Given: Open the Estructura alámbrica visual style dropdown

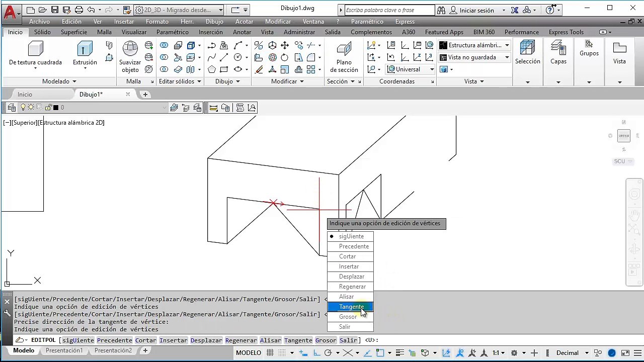Looking at the screenshot, I should point(474,45).
